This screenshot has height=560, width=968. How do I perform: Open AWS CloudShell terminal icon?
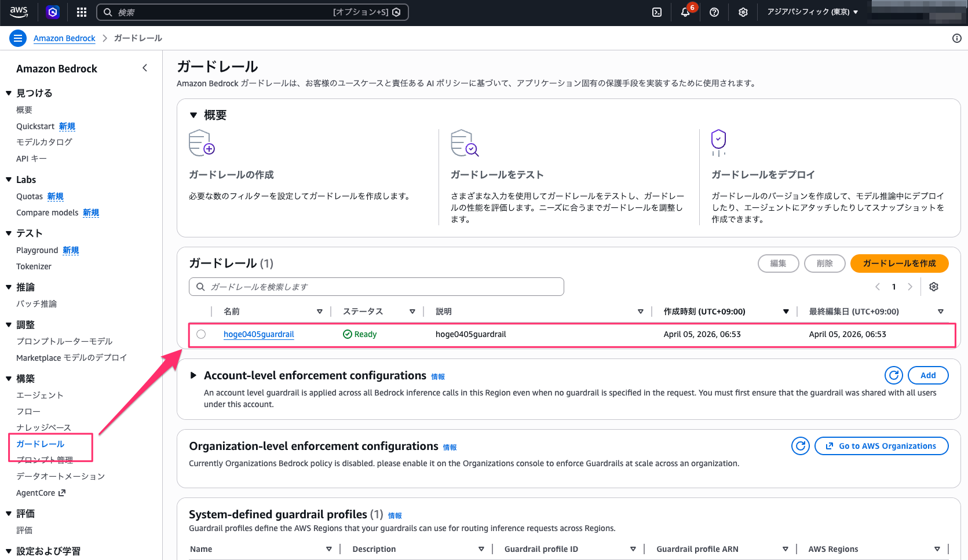coord(657,12)
